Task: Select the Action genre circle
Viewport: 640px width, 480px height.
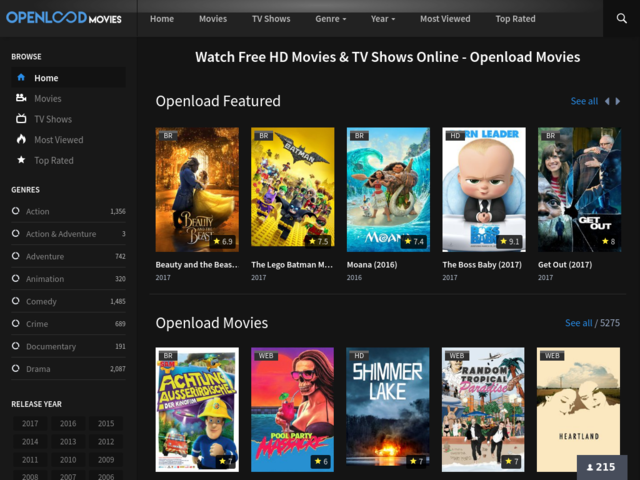Action: [x=16, y=212]
